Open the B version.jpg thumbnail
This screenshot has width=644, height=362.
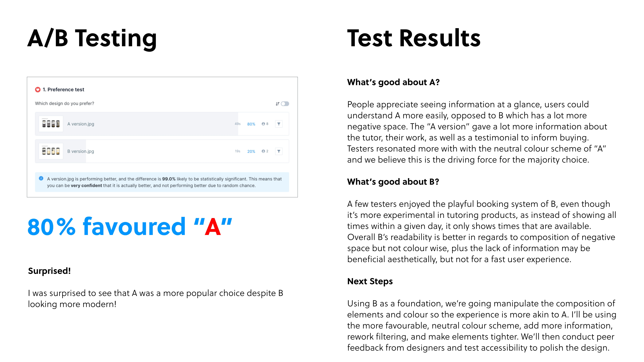point(51,151)
